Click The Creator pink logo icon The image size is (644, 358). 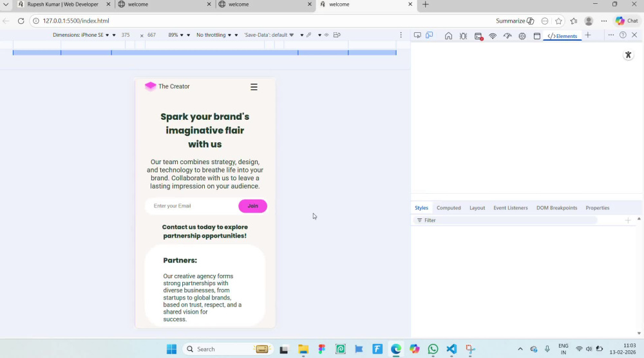[150, 86]
